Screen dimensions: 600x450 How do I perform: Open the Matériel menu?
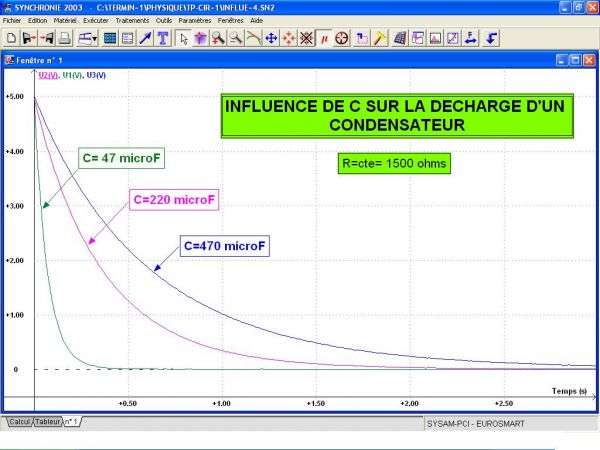tap(65, 20)
